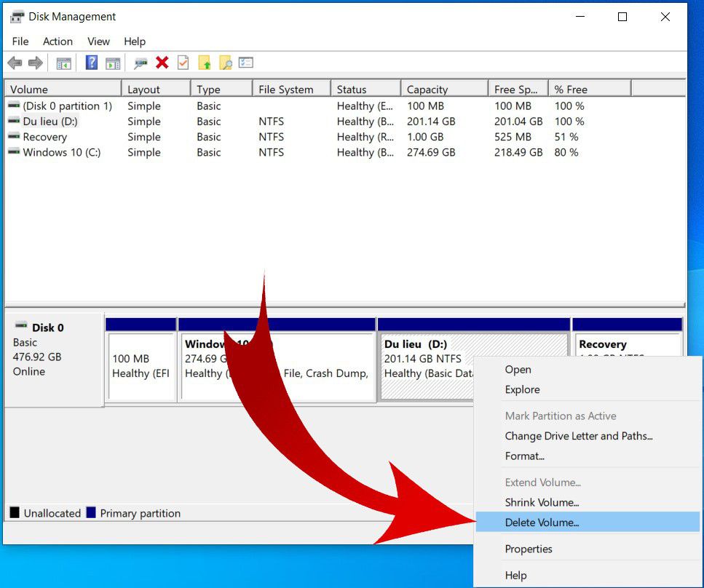The height and width of the screenshot is (588, 704).
Task: Click the 100 MB EFI partition block
Action: tap(141, 366)
